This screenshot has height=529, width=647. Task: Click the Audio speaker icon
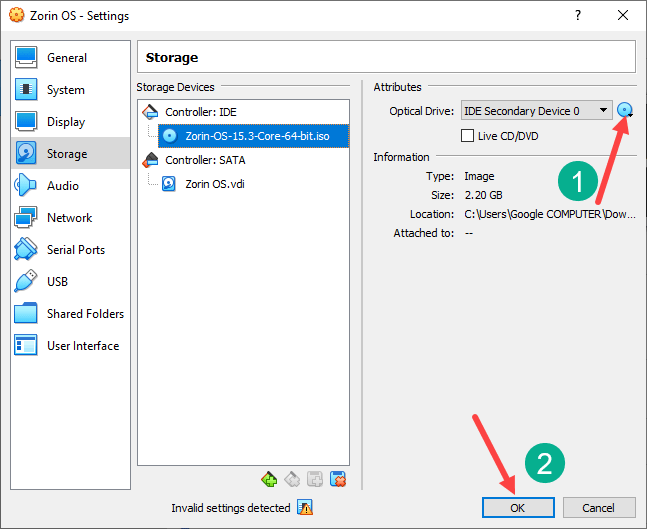click(25, 185)
